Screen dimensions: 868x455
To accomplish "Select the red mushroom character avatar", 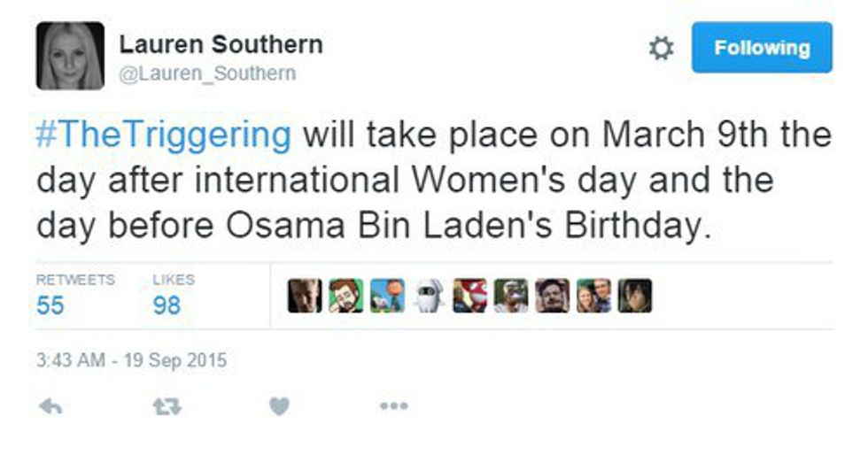I will point(470,296).
